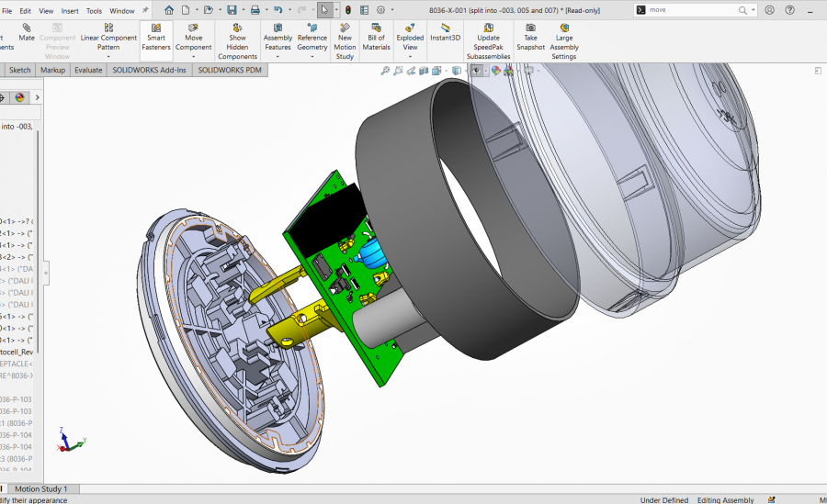This screenshot has height=504, width=827.
Task: Expand the Linear Component Pattern dropdown arrow
Action: 108,56
